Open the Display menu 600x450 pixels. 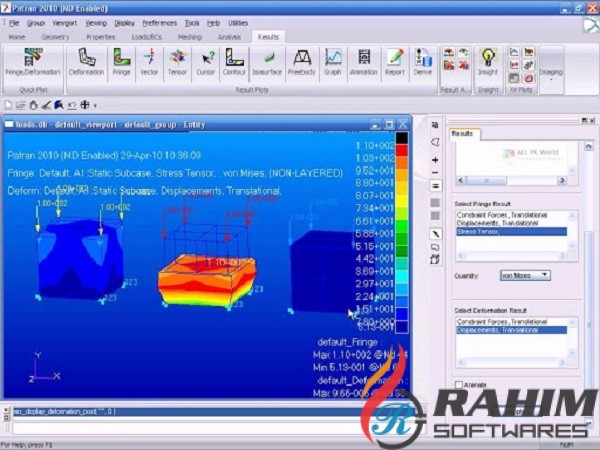tap(124, 23)
